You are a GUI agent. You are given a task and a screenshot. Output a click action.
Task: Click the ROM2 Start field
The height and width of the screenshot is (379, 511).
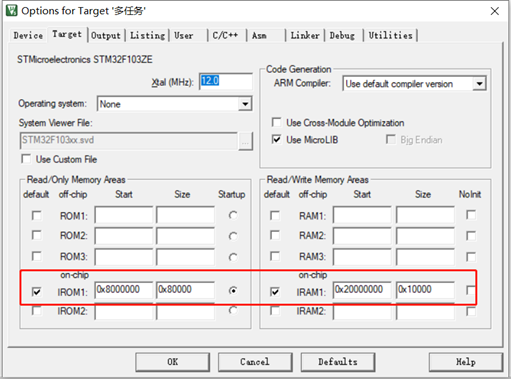point(124,236)
